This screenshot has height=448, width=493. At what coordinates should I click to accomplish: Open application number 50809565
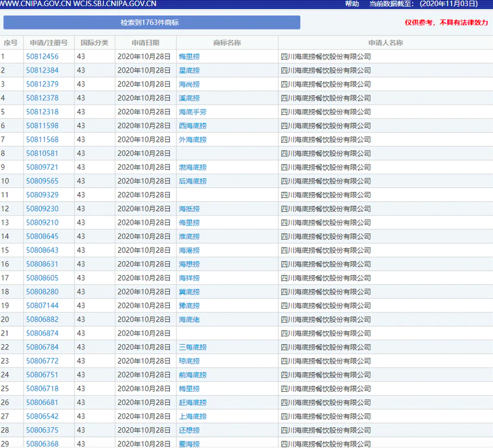tap(42, 181)
